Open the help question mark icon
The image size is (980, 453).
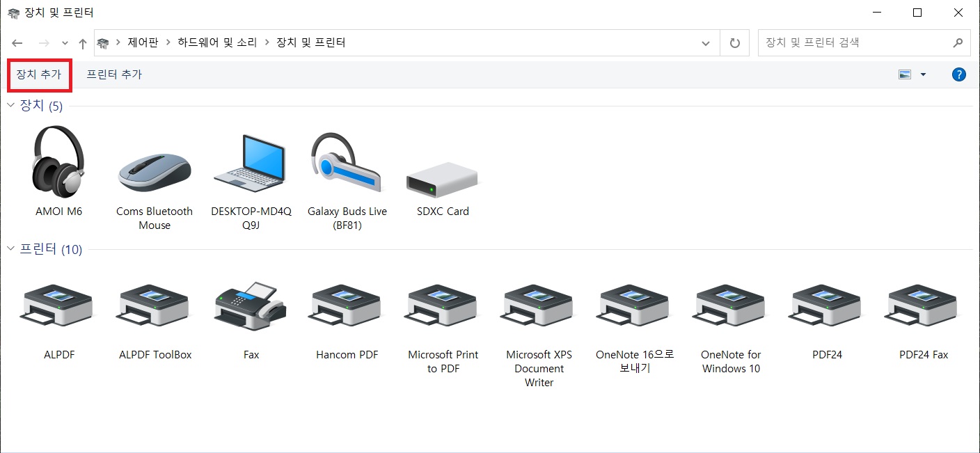point(958,74)
